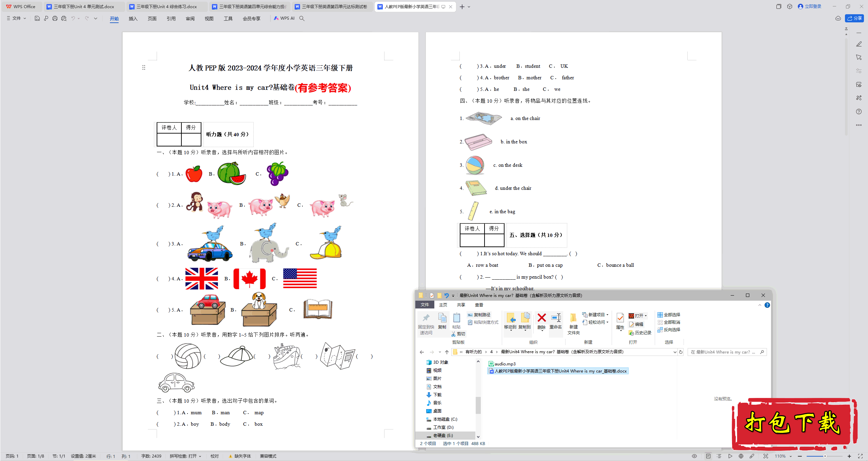Navigate back in Explorer
Image resolution: width=868 pixels, height=461 pixels.
422,352
